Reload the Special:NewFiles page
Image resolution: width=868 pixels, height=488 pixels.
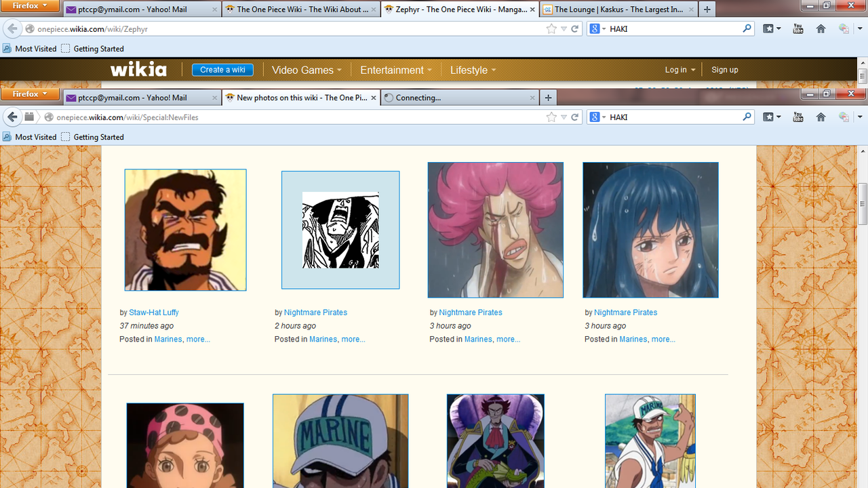[575, 117]
